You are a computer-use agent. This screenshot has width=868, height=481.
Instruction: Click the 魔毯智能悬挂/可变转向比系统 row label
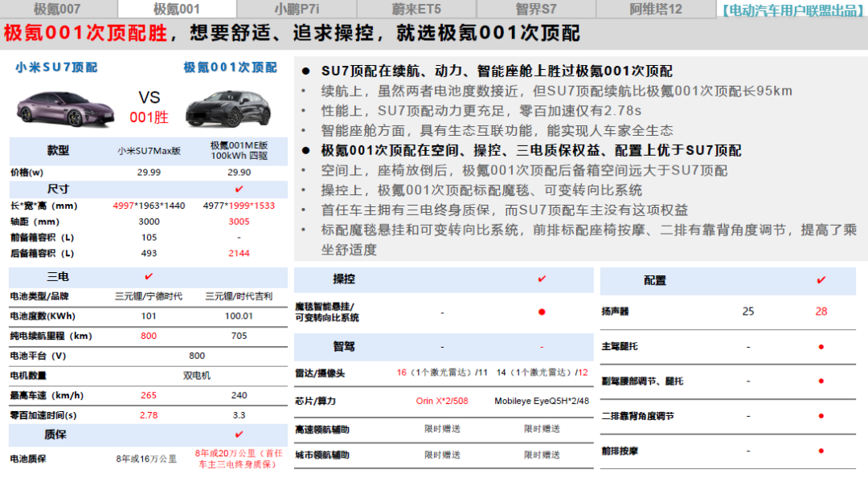click(327, 312)
